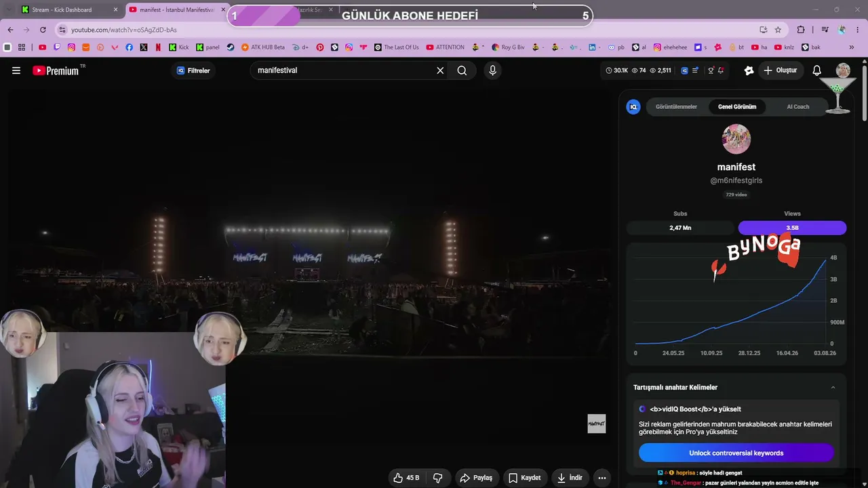Share the video with Paylaş
The width and height of the screenshot is (868, 488).
(x=476, y=478)
